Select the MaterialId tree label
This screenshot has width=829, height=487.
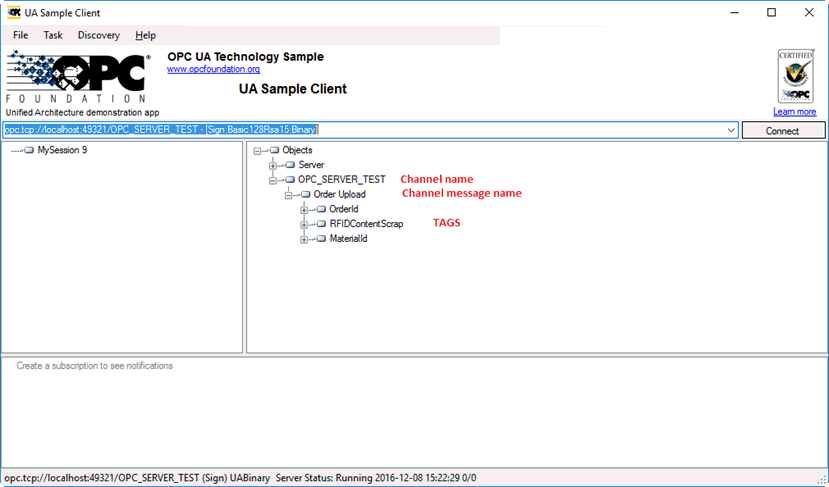[x=348, y=239]
